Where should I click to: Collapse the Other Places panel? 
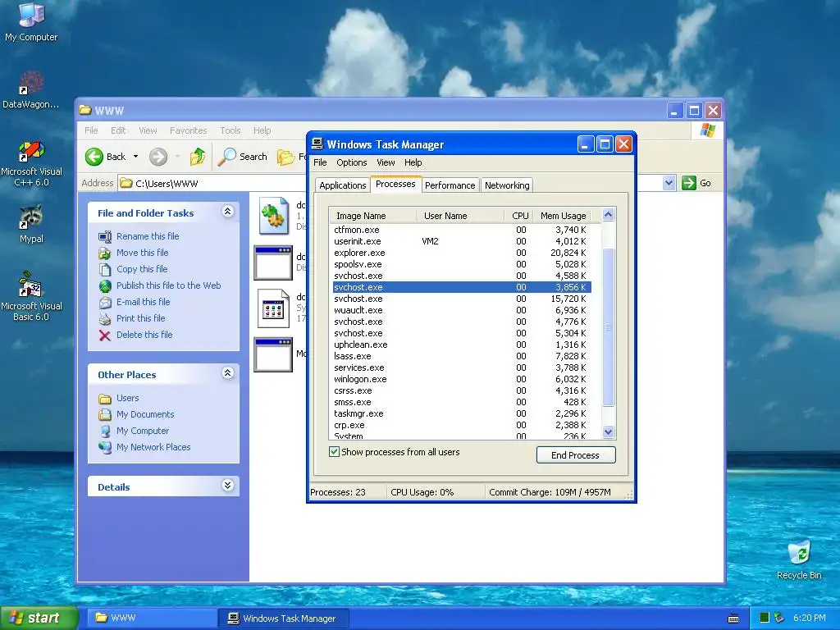(x=228, y=373)
